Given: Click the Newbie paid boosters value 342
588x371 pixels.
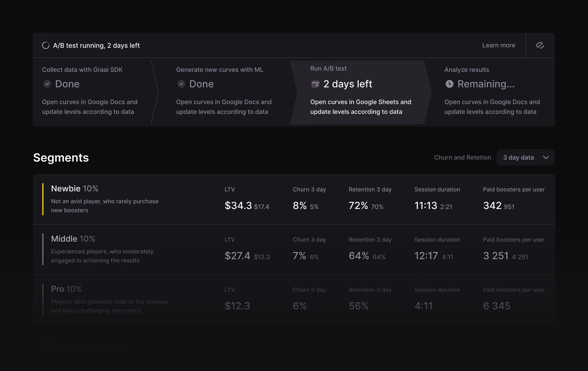Looking at the screenshot, I should click(492, 206).
